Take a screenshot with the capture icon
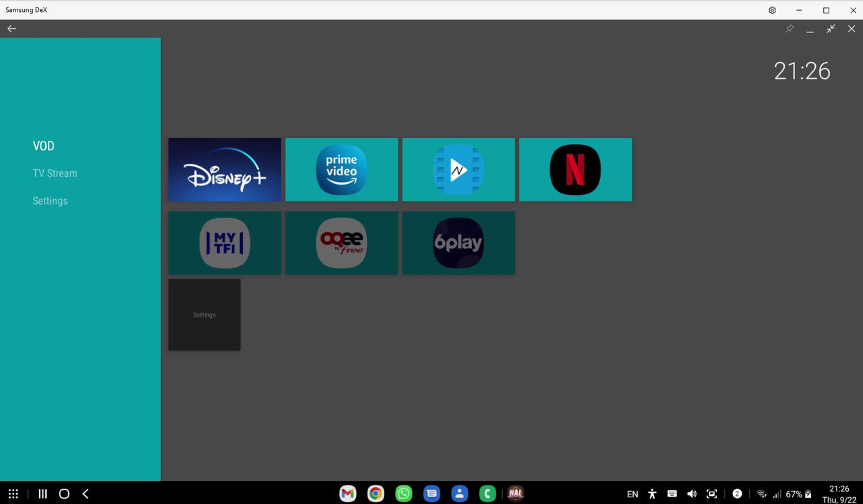This screenshot has height=504, width=863. (x=711, y=494)
